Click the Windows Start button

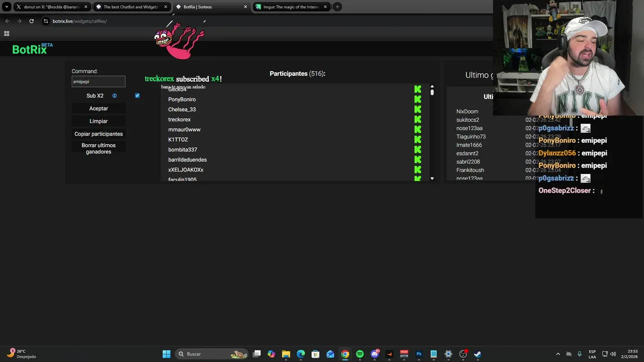(167, 354)
